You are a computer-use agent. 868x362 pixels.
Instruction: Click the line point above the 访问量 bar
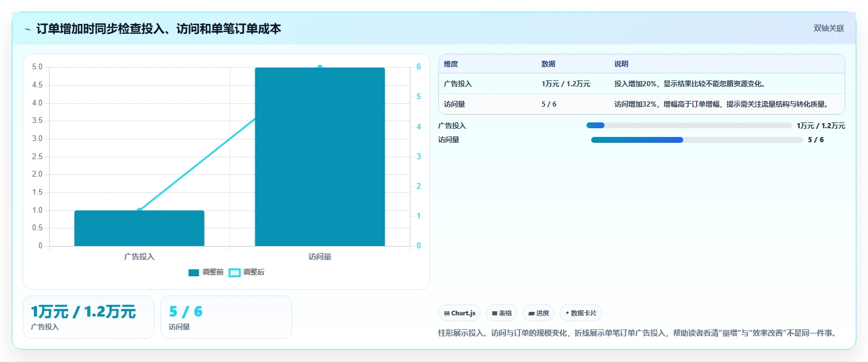(320, 68)
